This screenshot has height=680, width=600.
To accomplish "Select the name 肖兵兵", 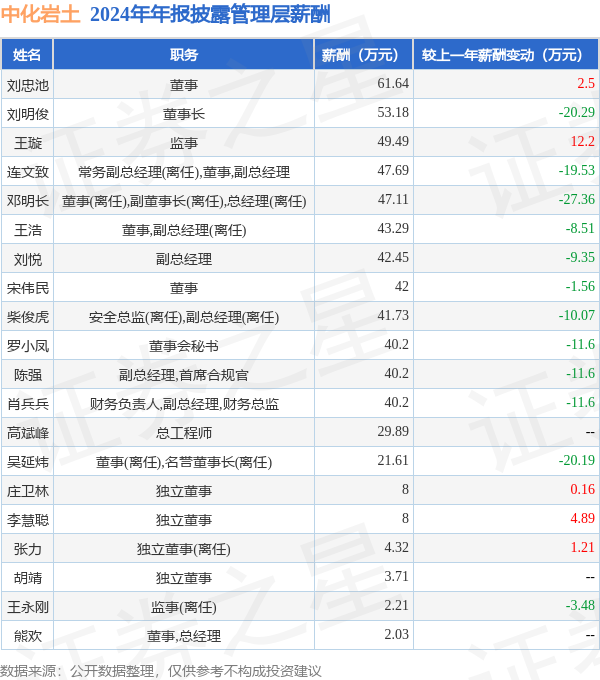I will [x=28, y=404].
